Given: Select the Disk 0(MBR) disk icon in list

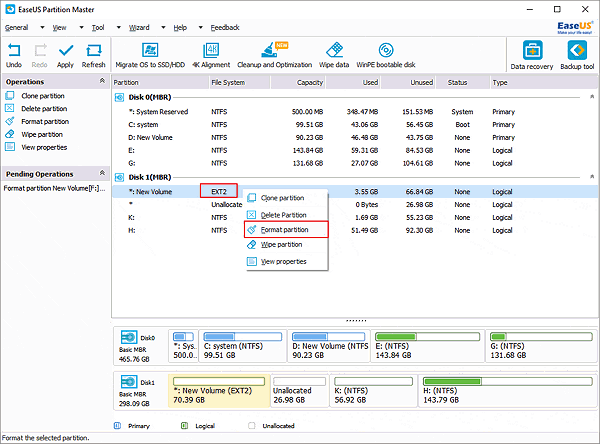Looking at the screenshot, I should (119, 98).
